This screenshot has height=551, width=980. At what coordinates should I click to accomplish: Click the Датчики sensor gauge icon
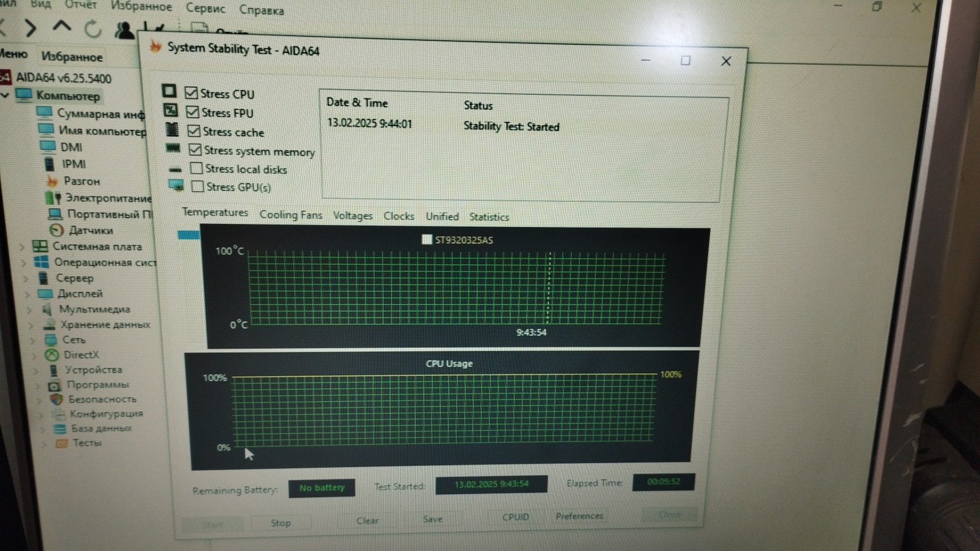[x=56, y=231]
